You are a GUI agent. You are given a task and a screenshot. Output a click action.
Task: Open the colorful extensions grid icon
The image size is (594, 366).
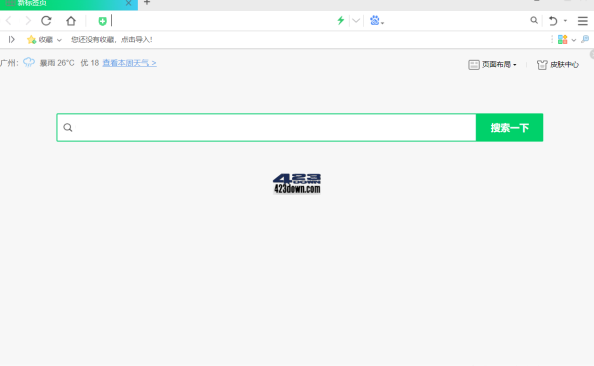tap(563, 39)
